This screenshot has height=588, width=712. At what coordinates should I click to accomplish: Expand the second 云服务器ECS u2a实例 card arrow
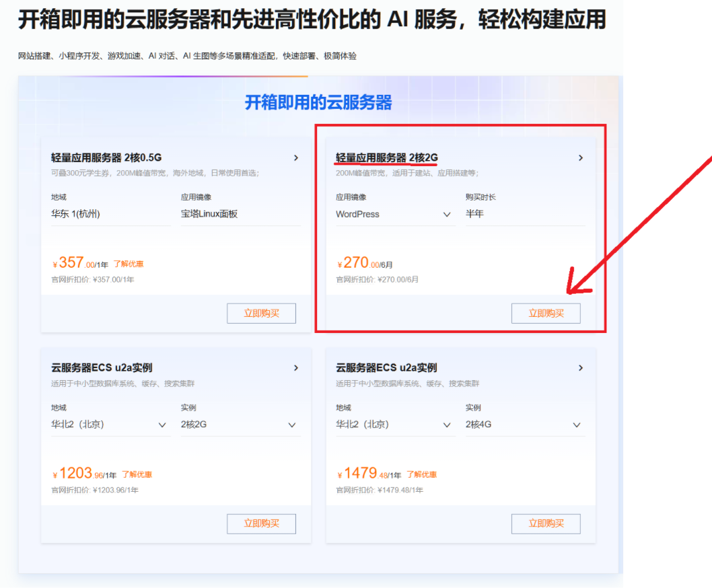pyautogui.click(x=580, y=367)
